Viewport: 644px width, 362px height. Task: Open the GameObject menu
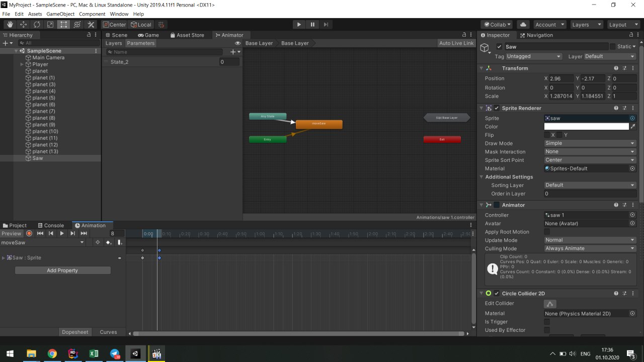[x=60, y=14]
